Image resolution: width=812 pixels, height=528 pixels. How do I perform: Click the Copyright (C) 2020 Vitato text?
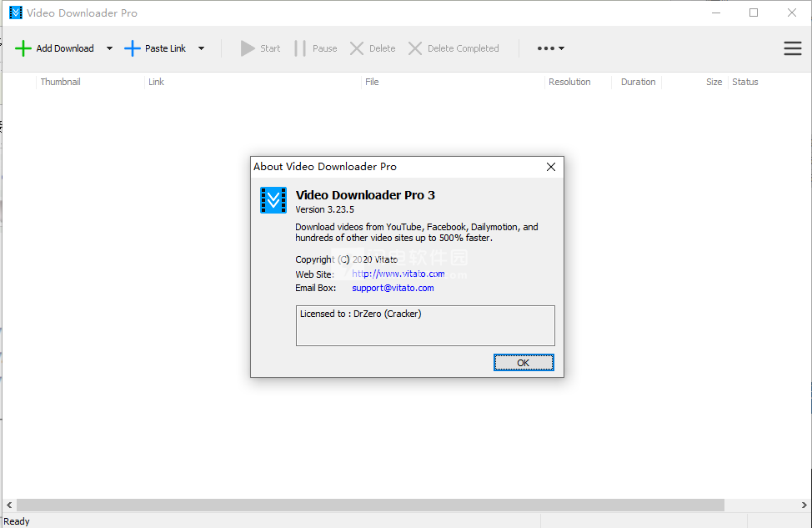(x=347, y=259)
